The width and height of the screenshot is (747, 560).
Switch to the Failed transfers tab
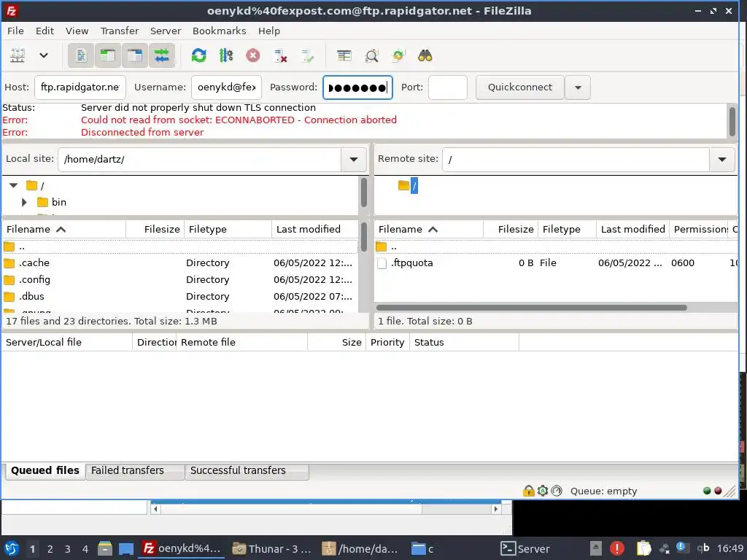click(x=135, y=470)
